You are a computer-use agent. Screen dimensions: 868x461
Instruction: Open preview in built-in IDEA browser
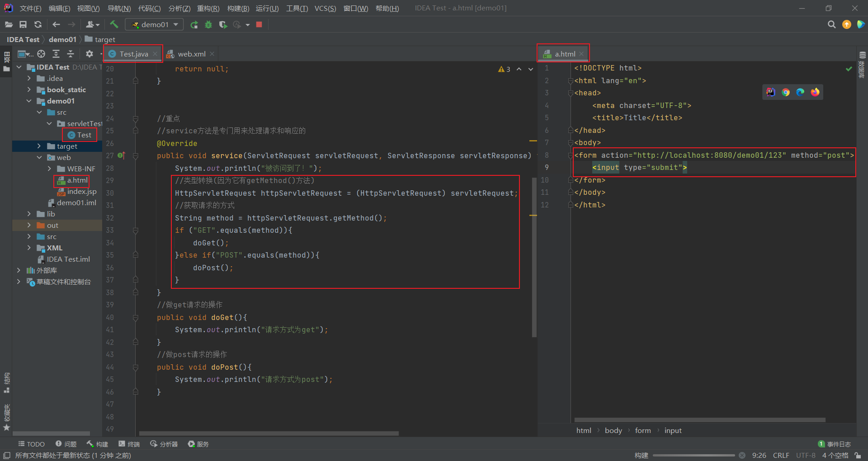pos(771,92)
